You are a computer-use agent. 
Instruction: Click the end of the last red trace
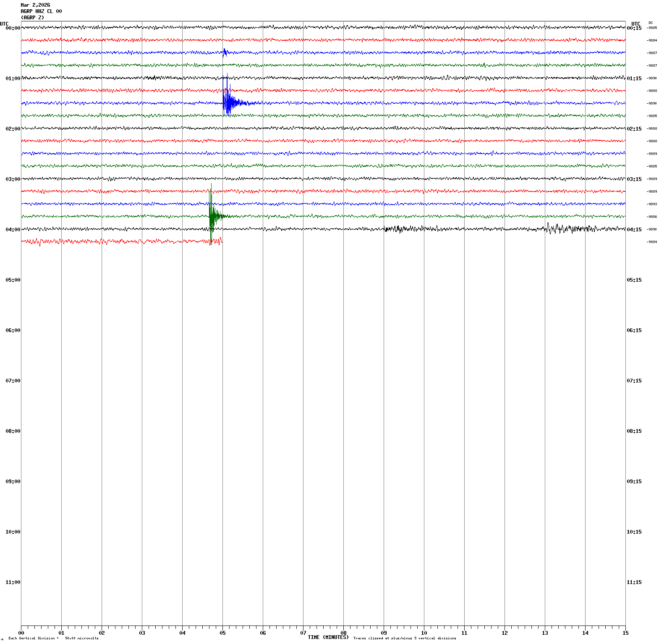pos(221,241)
